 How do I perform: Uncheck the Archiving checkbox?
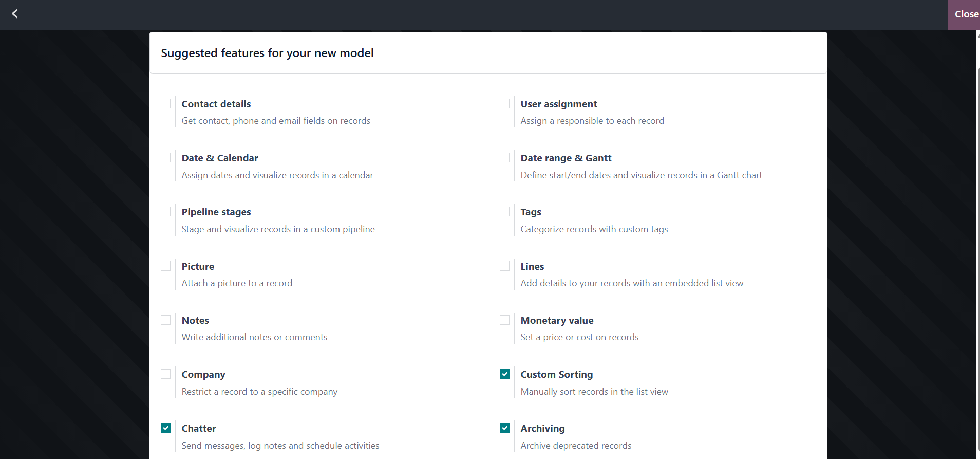point(505,428)
